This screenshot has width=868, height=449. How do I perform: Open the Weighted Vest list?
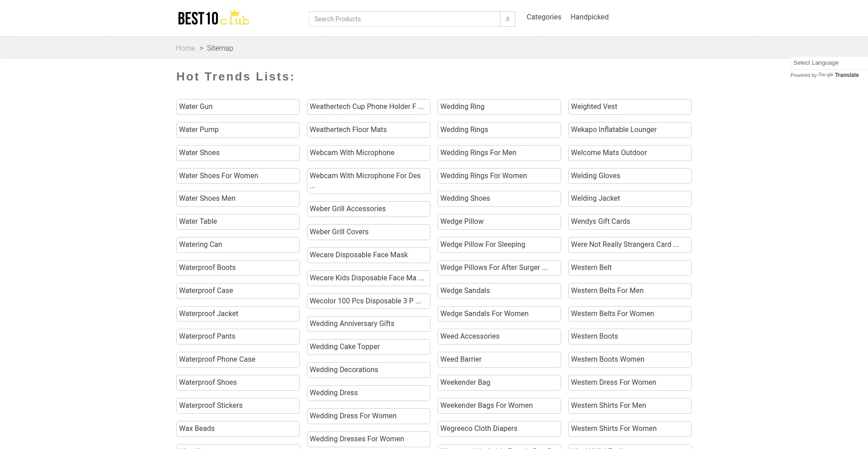(x=630, y=107)
